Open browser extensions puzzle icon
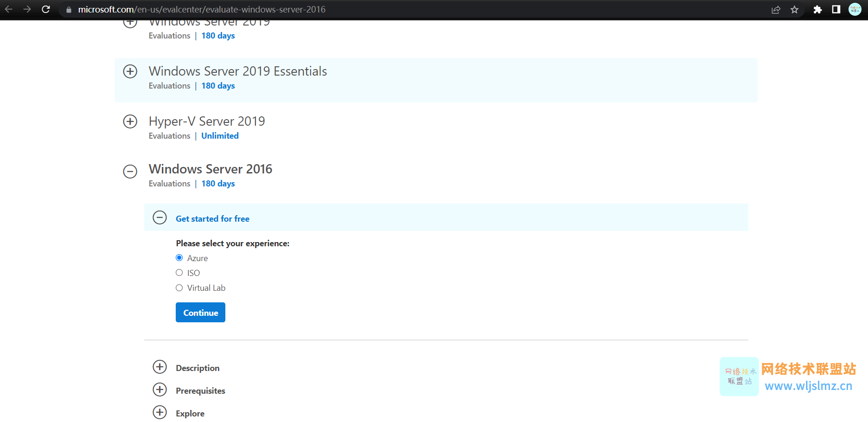Viewport: 868px width, 422px height. pos(817,10)
